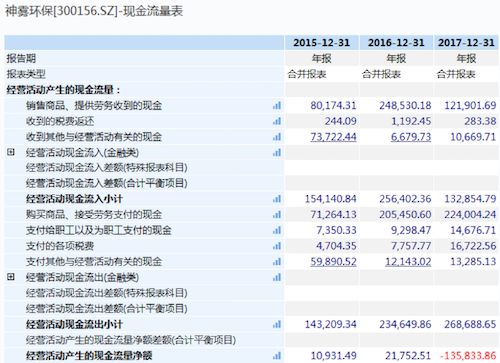500x363 pixels.
Task: Open chart icon for 支付其他与经营活动有关的现金 row
Action: pyautogui.click(x=277, y=262)
